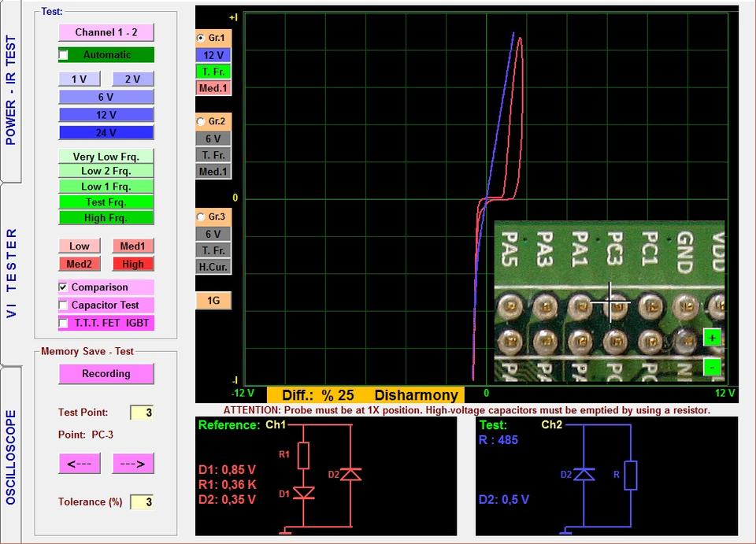The width and height of the screenshot is (756, 544).
Task: Enable Capacitor Test checkbox
Action: (x=64, y=305)
